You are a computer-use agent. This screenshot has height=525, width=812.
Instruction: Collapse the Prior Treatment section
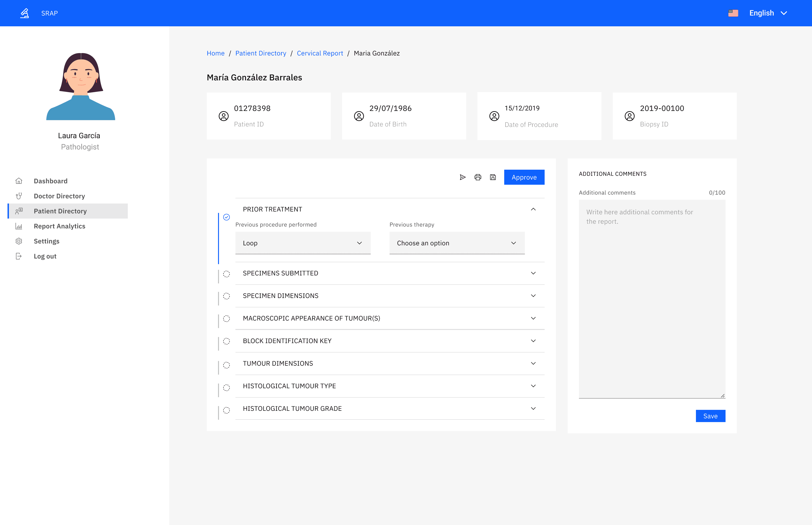533,209
